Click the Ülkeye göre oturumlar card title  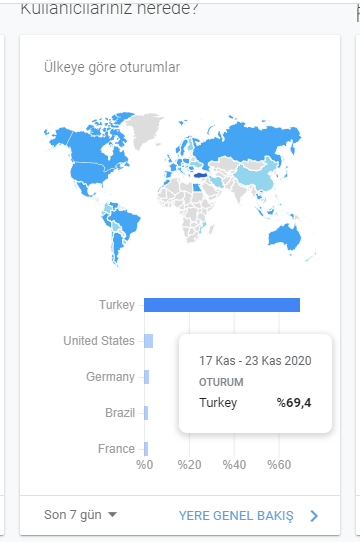pyautogui.click(x=112, y=67)
